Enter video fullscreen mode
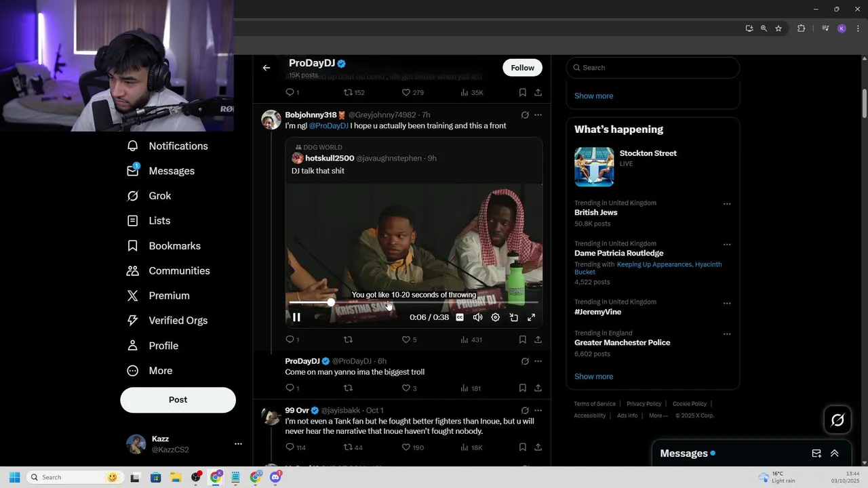This screenshot has height=488, width=868. pyautogui.click(x=532, y=317)
